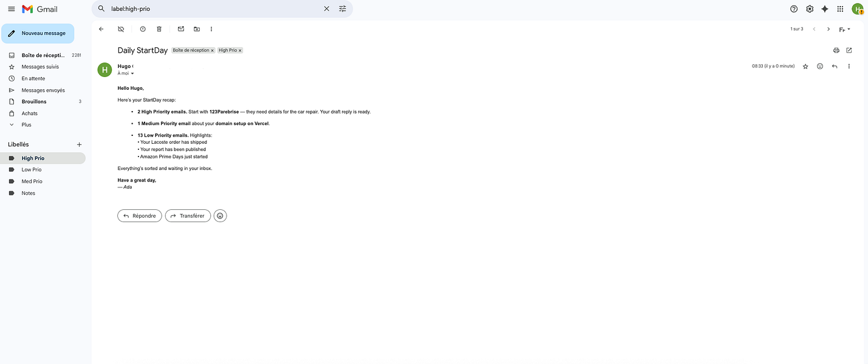Click the 'Répondre' button
The width and height of the screenshot is (868, 364).
(140, 215)
